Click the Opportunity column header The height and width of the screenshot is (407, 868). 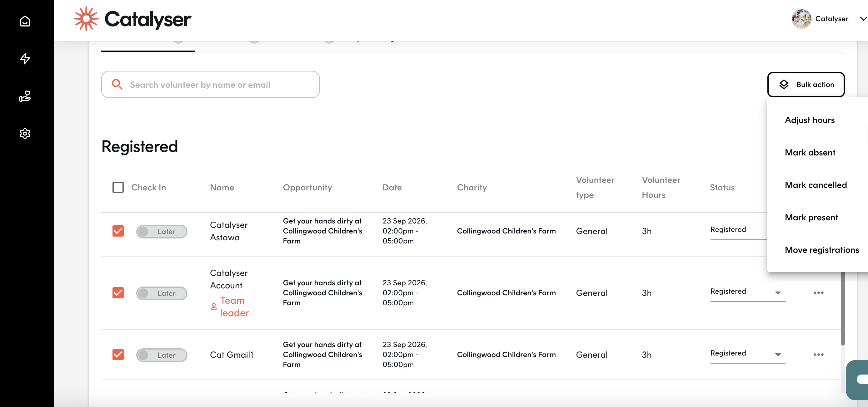pos(307,188)
